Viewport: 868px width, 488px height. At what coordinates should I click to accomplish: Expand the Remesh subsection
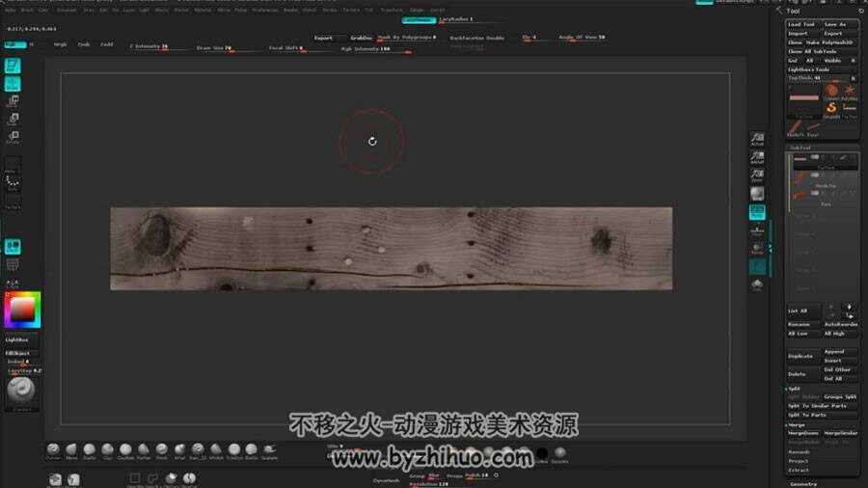799,452
